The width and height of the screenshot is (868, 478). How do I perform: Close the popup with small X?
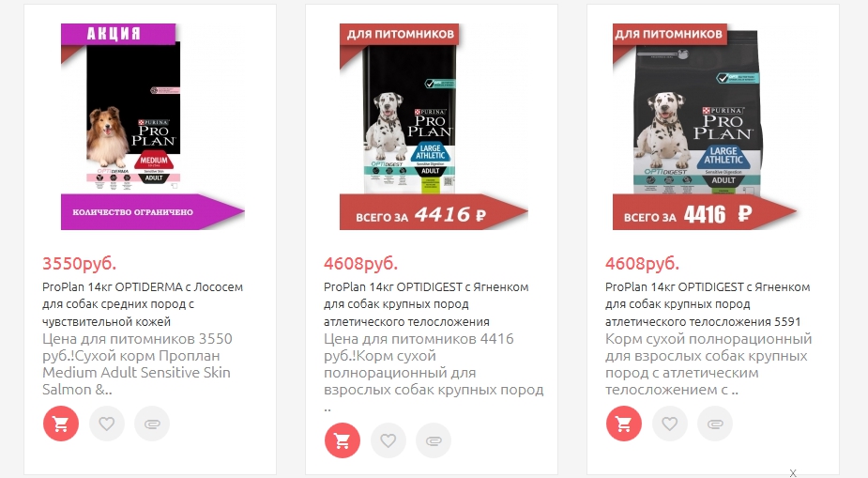point(793,473)
